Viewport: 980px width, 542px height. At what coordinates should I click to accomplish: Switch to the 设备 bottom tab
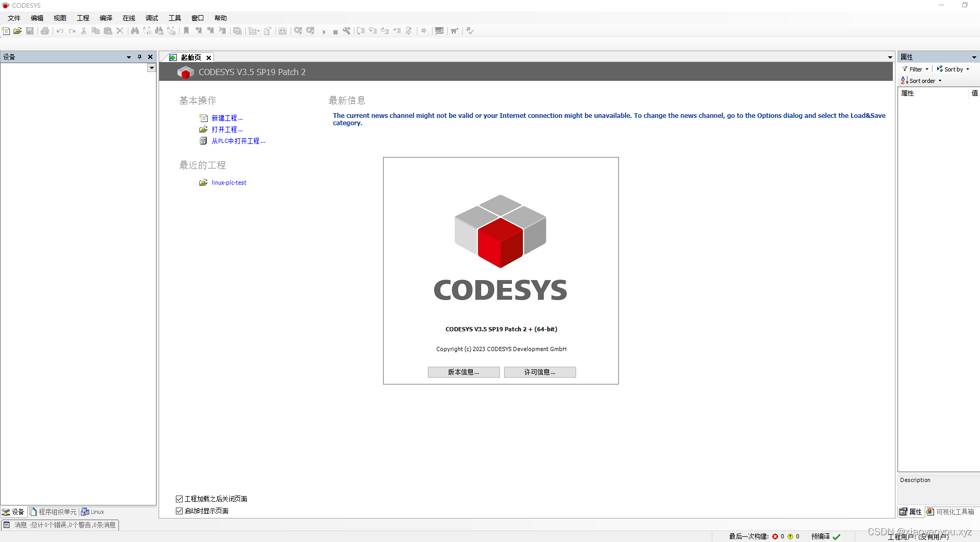[14, 512]
